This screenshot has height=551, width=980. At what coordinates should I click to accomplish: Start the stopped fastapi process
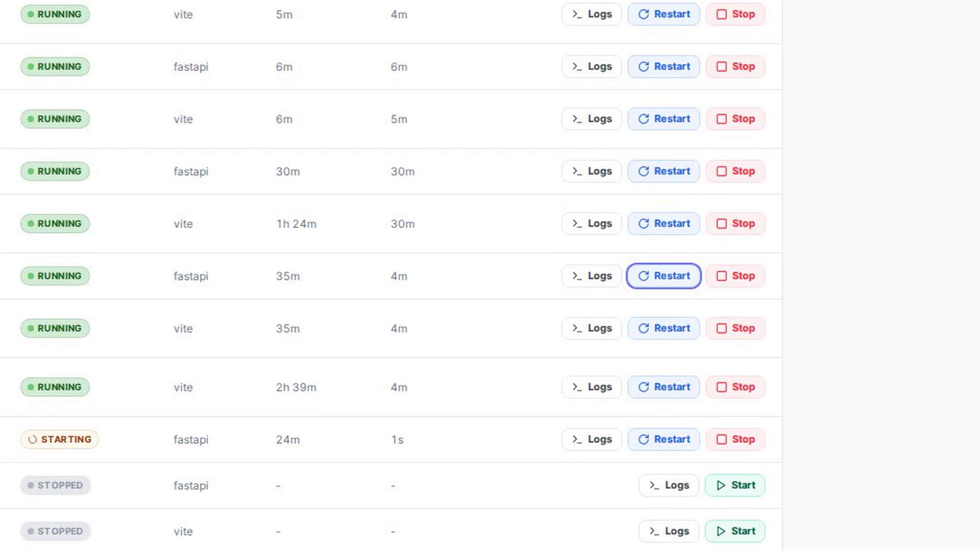pyautogui.click(x=735, y=485)
